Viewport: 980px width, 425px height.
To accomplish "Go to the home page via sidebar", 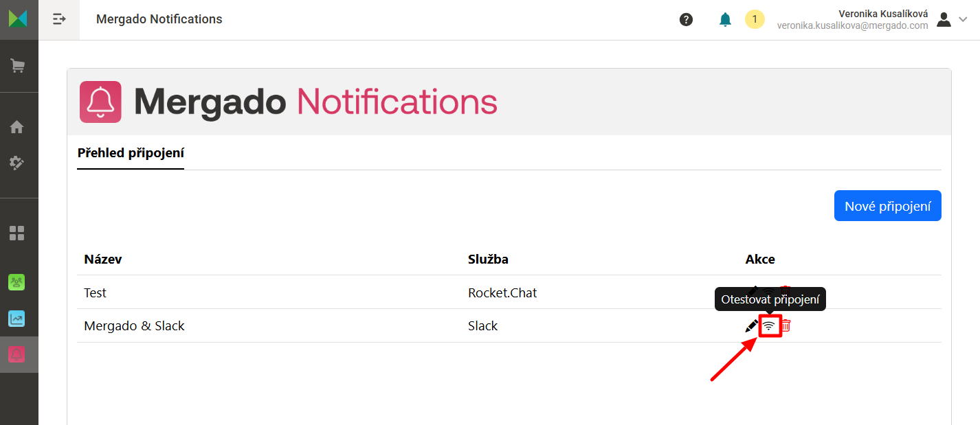I will pyautogui.click(x=17, y=127).
